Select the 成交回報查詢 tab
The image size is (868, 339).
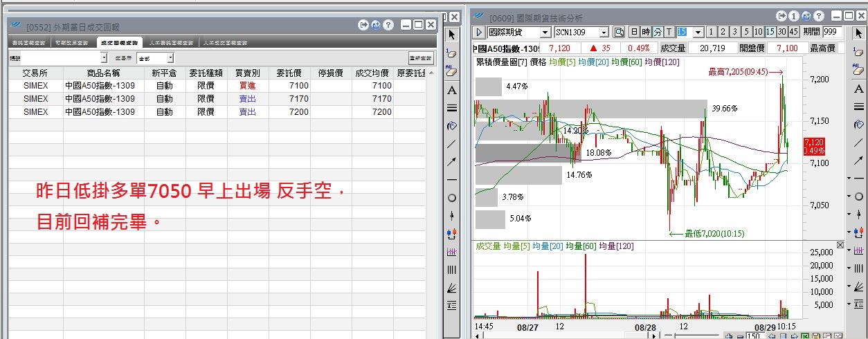pyautogui.click(x=118, y=43)
